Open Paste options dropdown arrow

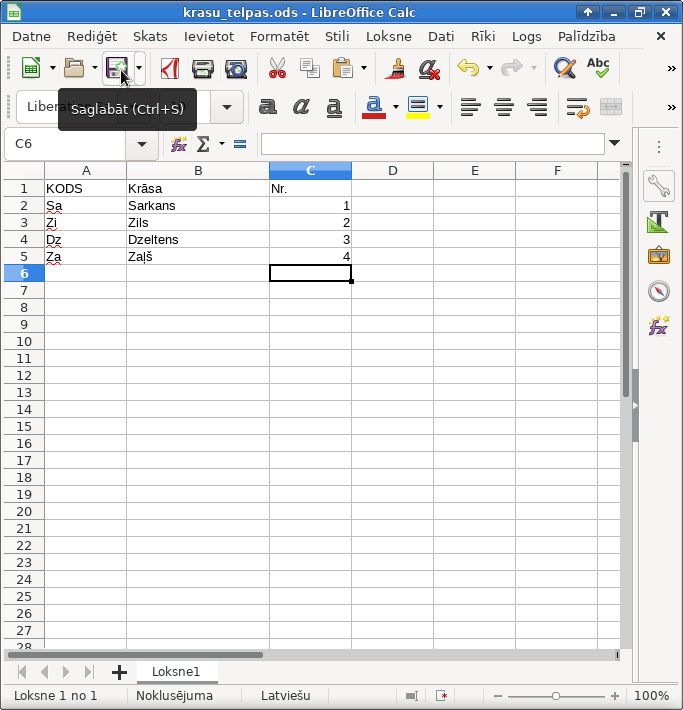tap(364, 68)
